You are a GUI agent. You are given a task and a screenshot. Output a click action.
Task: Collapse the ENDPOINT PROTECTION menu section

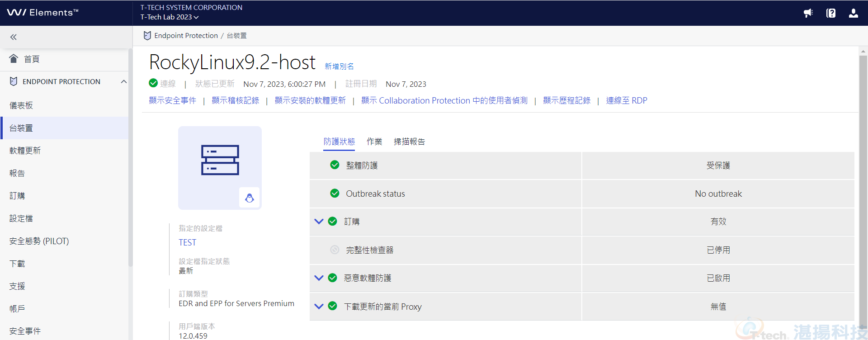click(123, 81)
